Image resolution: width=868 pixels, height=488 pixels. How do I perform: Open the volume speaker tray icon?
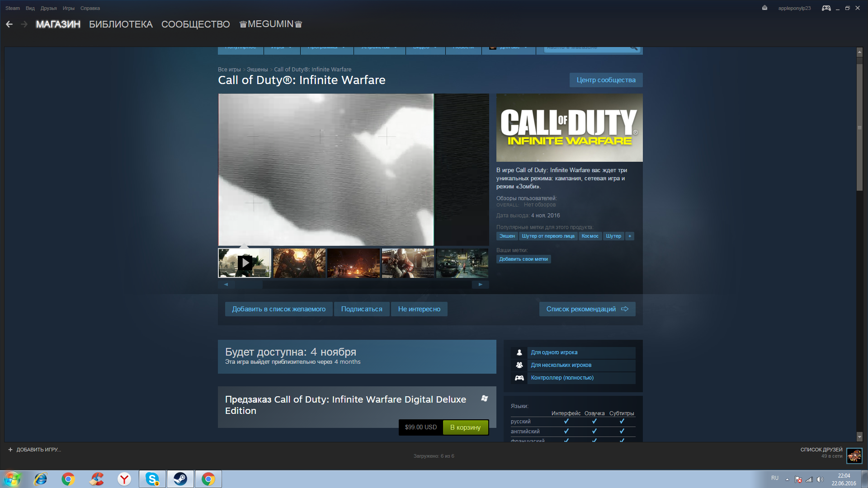click(820, 479)
